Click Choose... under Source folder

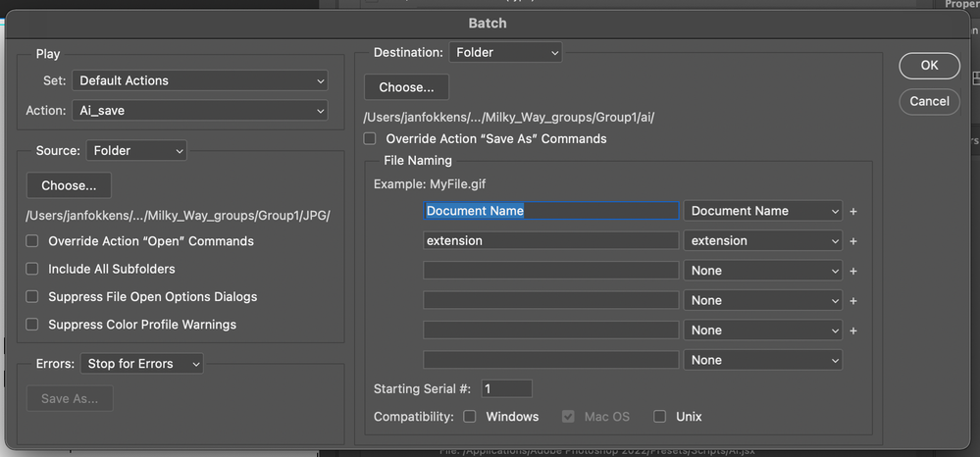(69, 185)
